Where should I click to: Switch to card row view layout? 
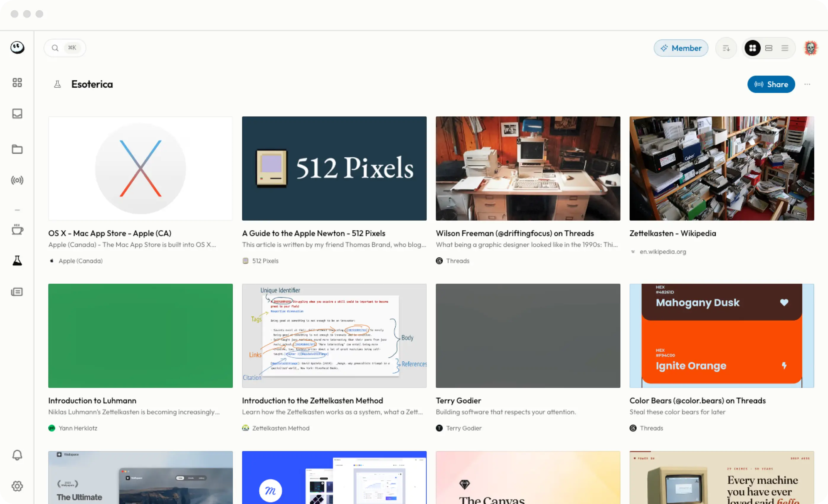click(768, 48)
